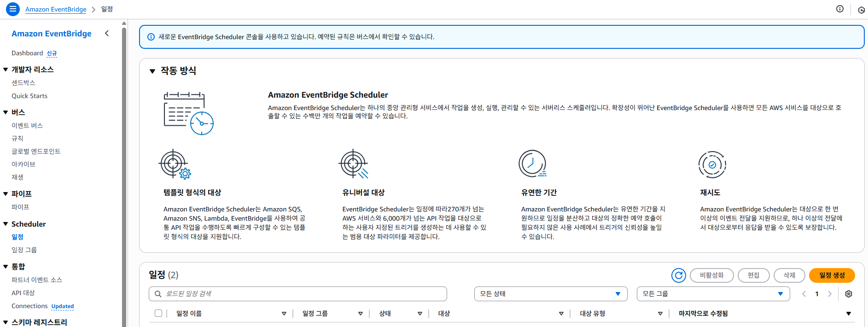Focus the 로드된 일정 검색 search field
This screenshot has height=327, width=868.
[x=298, y=294]
